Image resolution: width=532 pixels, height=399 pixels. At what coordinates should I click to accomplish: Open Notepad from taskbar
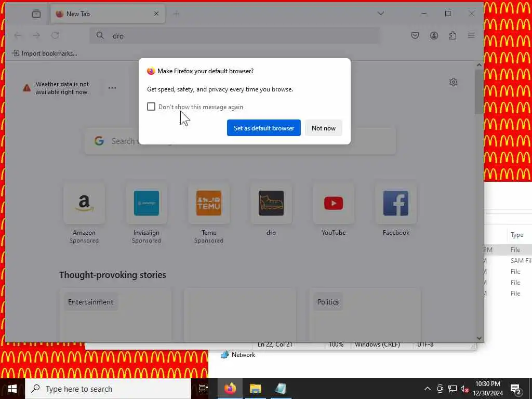coord(281,389)
